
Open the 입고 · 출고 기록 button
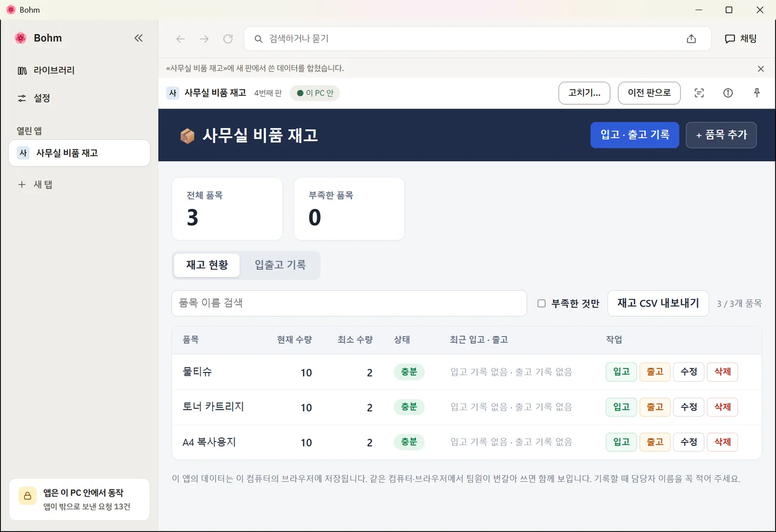click(x=635, y=135)
